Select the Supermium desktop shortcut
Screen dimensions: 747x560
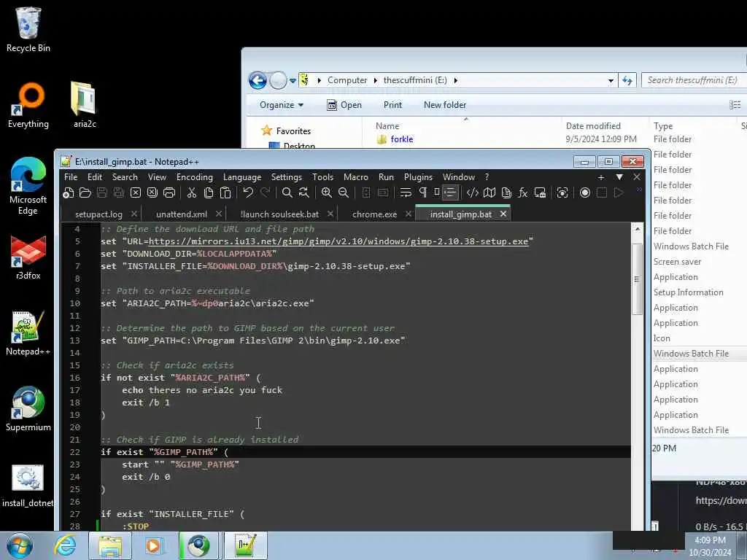click(x=28, y=408)
